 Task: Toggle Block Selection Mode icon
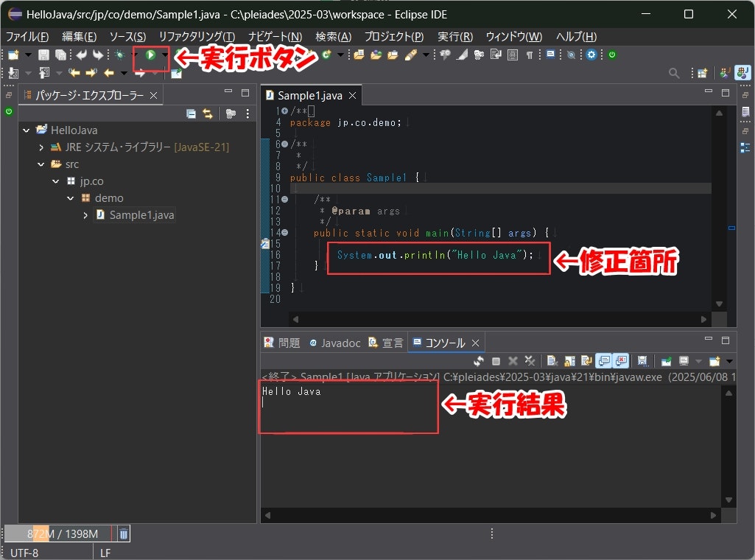tap(513, 55)
